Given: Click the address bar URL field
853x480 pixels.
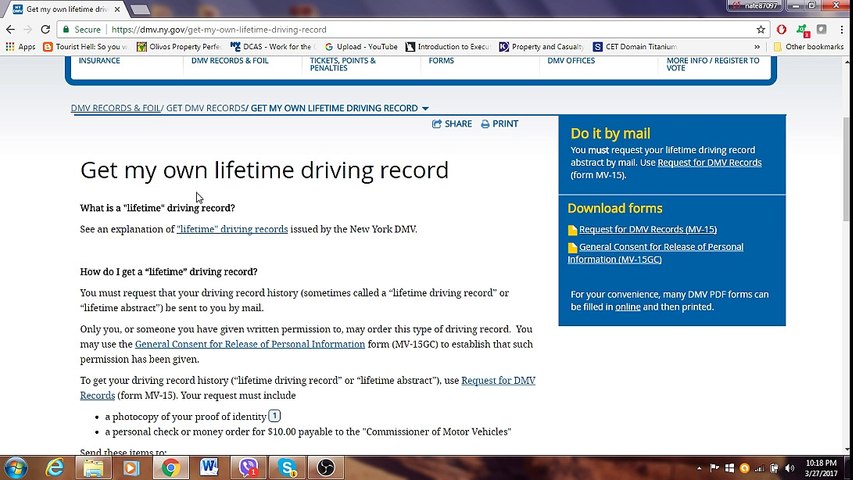Looking at the screenshot, I should click(x=430, y=29).
